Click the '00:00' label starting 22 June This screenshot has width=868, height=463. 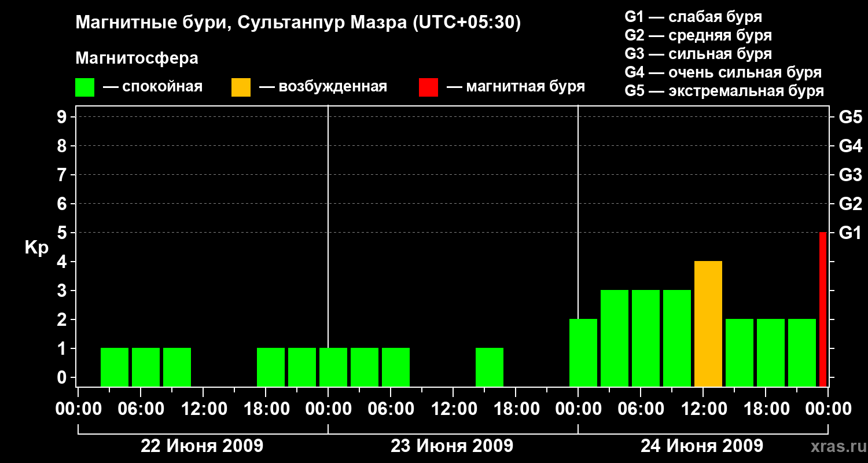pyautogui.click(x=78, y=409)
